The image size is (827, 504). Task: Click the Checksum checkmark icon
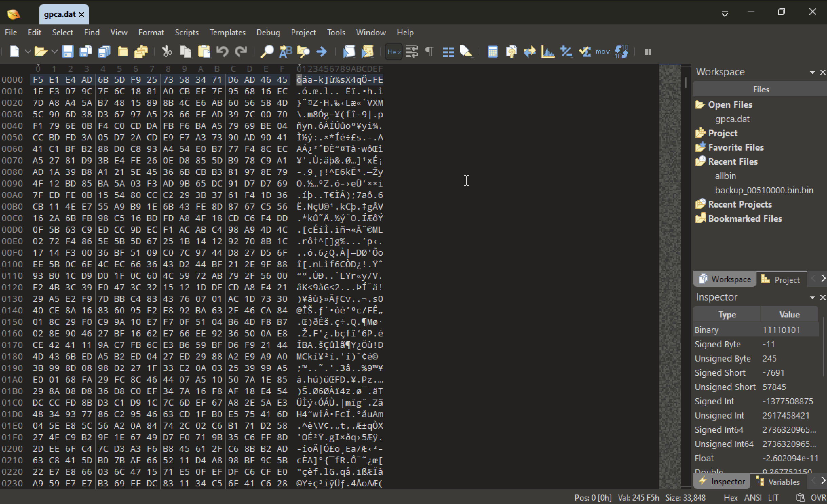[585, 52]
